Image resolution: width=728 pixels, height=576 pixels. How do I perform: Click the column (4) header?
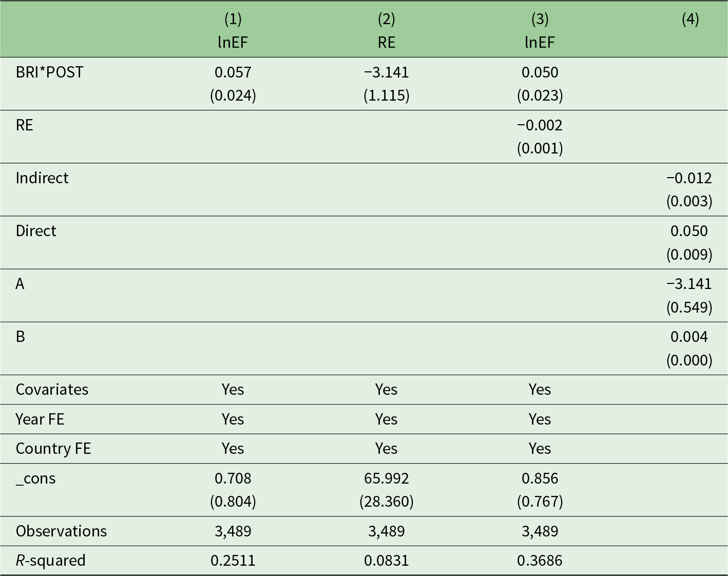click(x=689, y=20)
